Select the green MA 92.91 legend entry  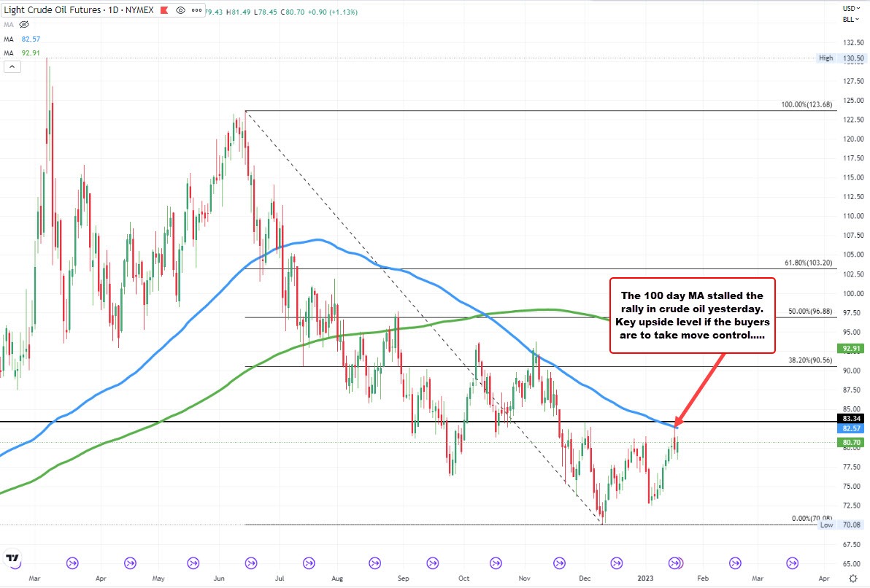pyautogui.click(x=22, y=53)
